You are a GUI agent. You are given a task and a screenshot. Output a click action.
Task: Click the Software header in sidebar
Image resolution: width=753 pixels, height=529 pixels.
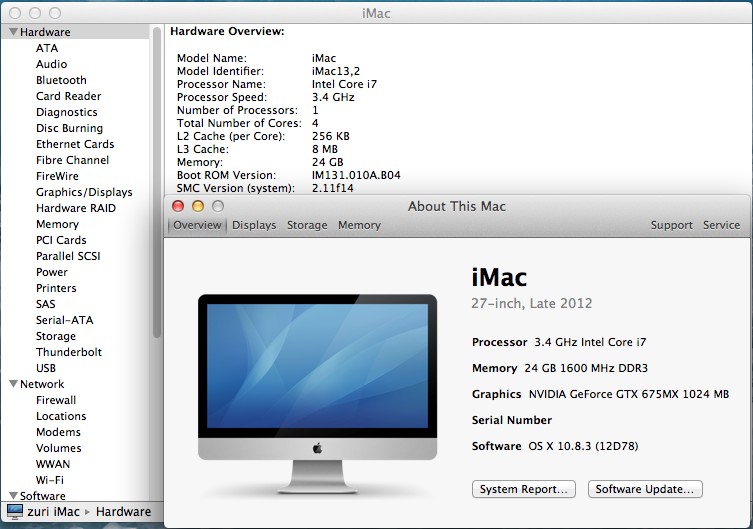[43, 495]
